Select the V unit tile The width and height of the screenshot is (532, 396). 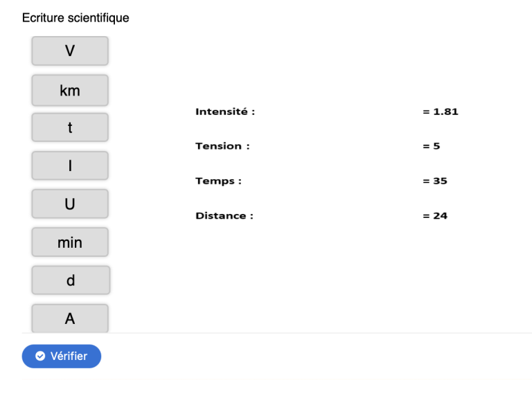tap(70, 51)
